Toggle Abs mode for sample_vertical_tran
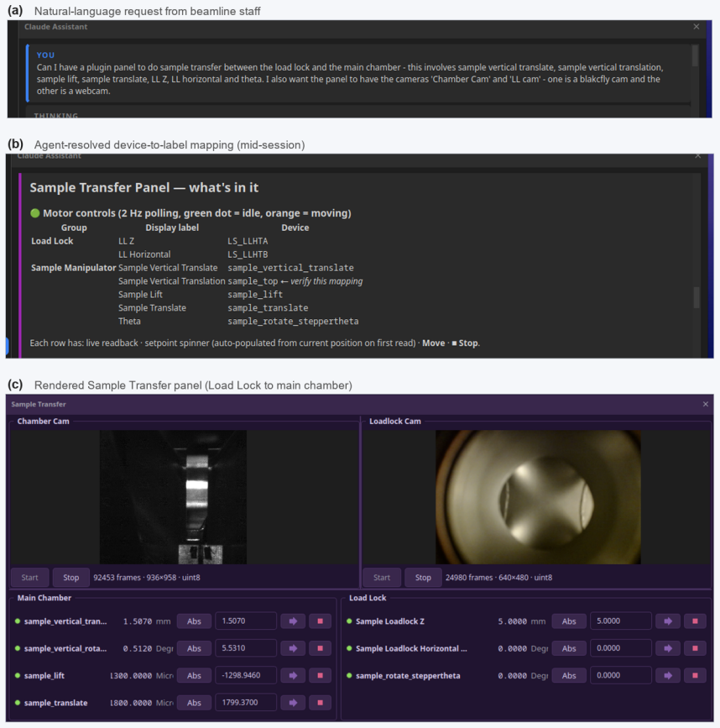 tap(194, 621)
